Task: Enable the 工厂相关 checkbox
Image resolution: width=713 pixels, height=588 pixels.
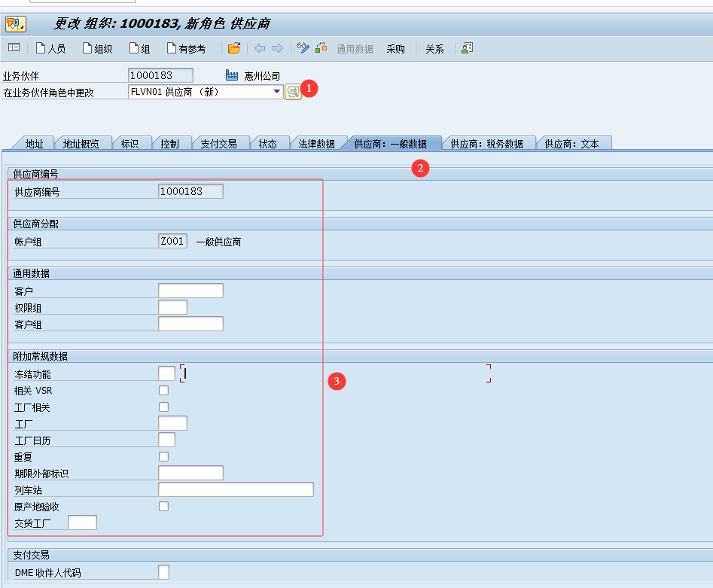Action: point(163,407)
